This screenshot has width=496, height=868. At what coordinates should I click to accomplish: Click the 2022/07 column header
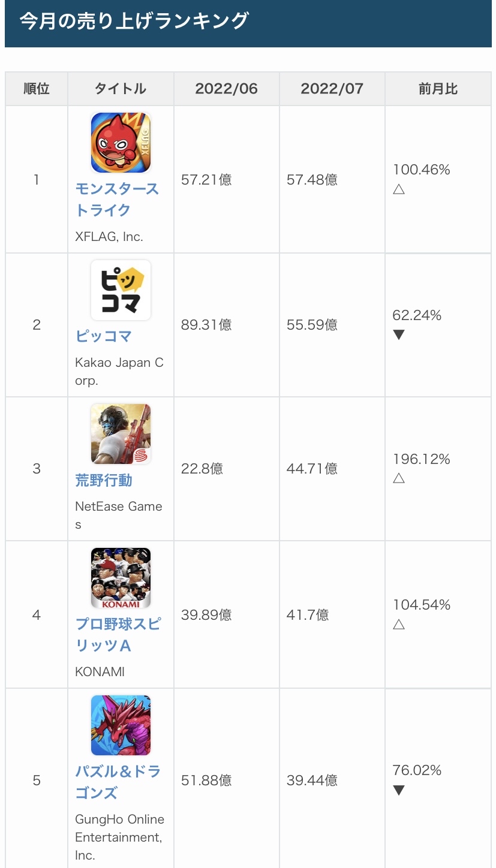click(332, 89)
